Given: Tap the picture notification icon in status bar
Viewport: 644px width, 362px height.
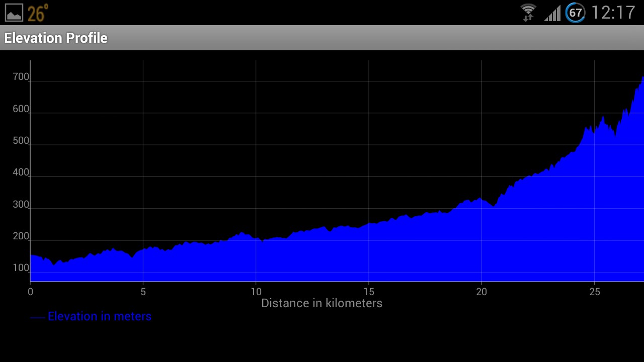Looking at the screenshot, I should [x=14, y=13].
